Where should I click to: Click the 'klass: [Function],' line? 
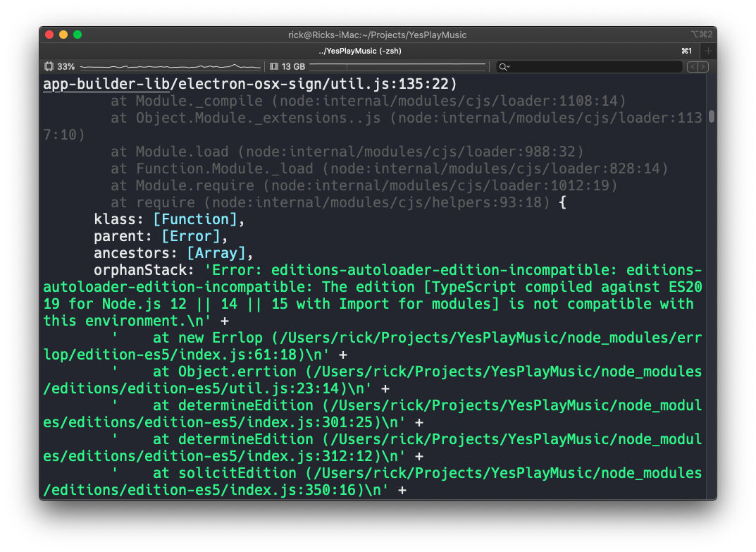[169, 219]
